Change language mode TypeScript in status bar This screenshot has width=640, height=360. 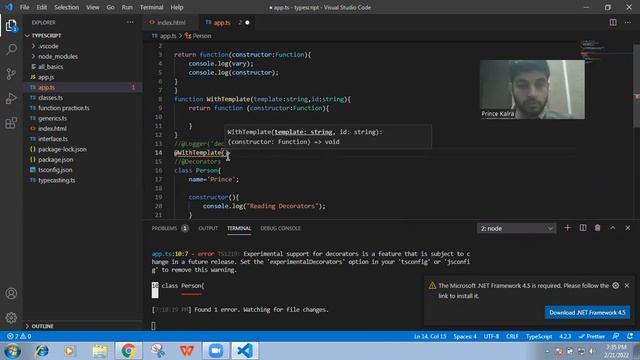tap(539, 336)
